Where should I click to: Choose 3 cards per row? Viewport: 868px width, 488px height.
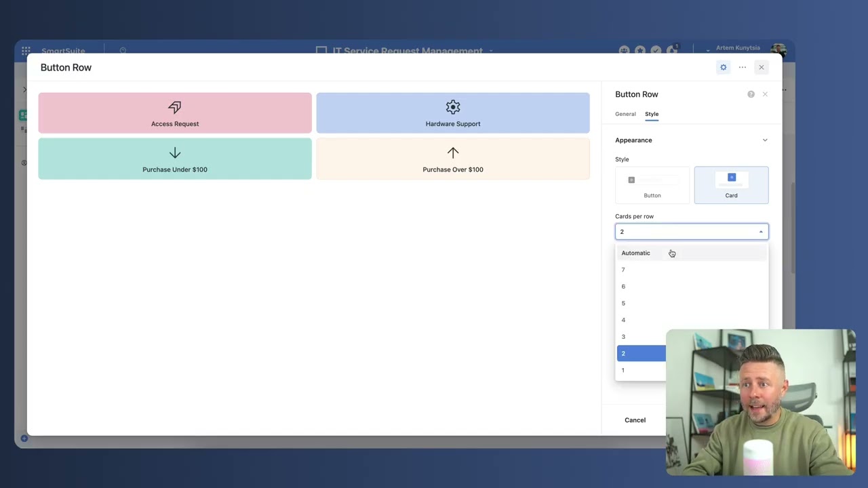(642, 337)
